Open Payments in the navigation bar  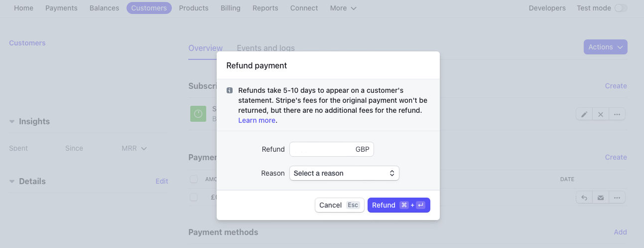coord(61,8)
